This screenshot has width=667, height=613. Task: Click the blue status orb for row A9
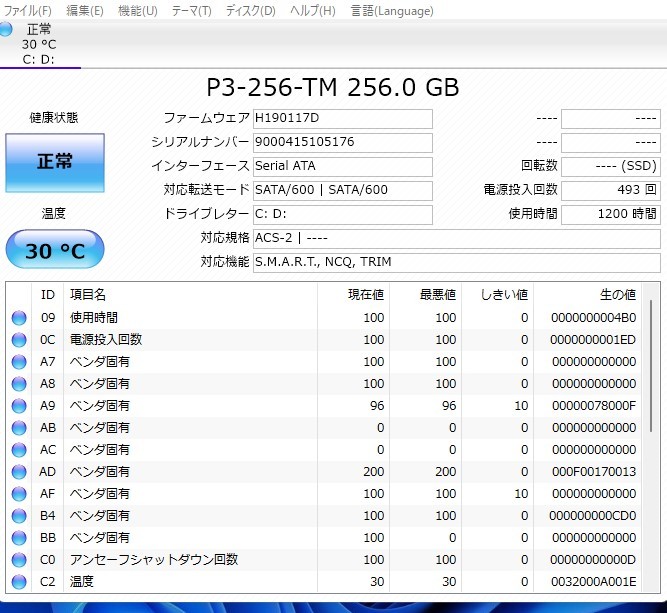click(19, 406)
